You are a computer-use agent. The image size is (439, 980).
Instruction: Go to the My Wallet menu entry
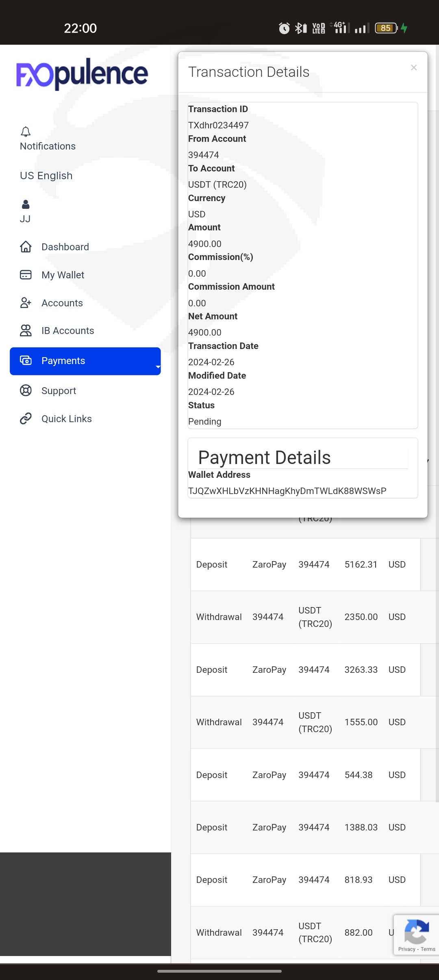tap(63, 275)
